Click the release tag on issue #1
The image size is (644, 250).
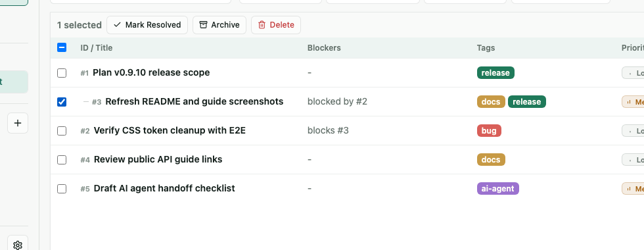(x=495, y=73)
